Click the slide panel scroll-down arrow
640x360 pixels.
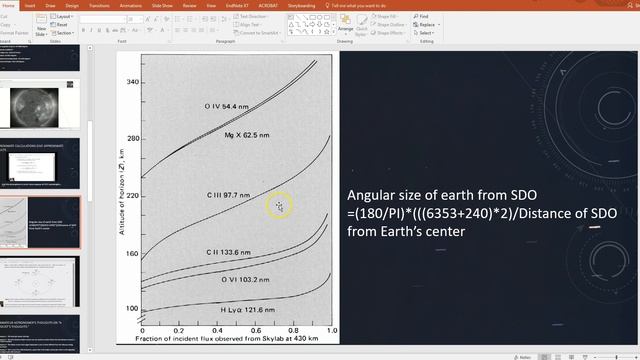90,350
